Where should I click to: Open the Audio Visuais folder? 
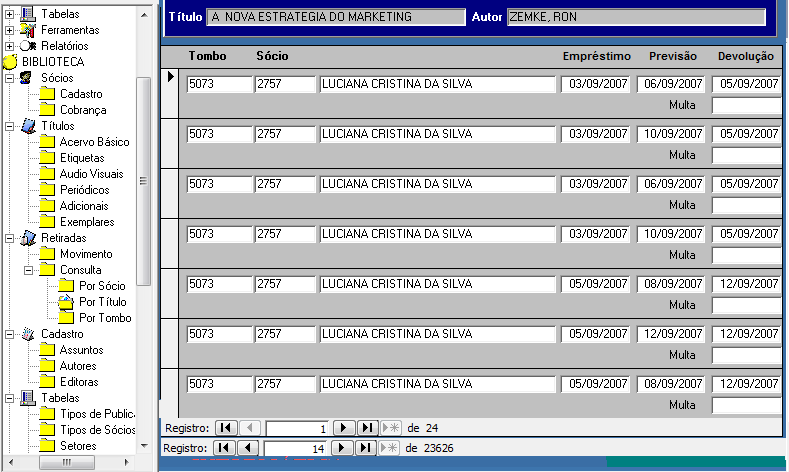[x=82, y=174]
